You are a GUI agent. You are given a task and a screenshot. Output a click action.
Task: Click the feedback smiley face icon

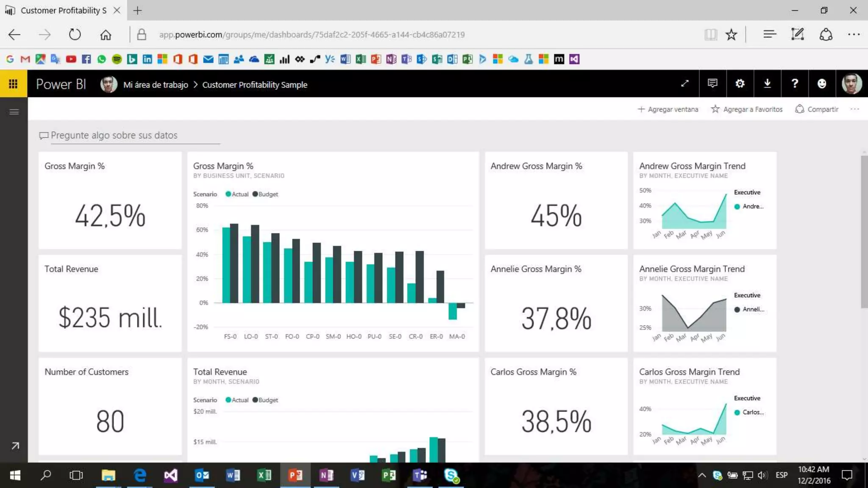click(822, 83)
